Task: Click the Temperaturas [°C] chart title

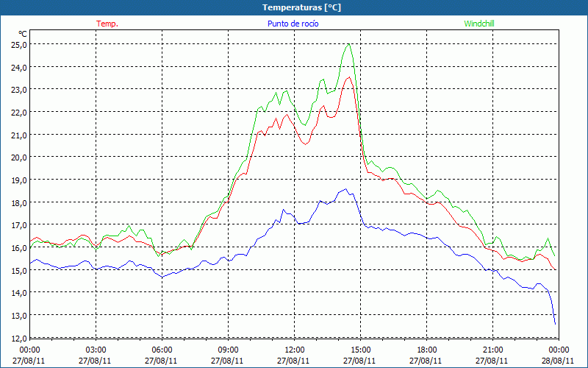Action: [301, 7]
